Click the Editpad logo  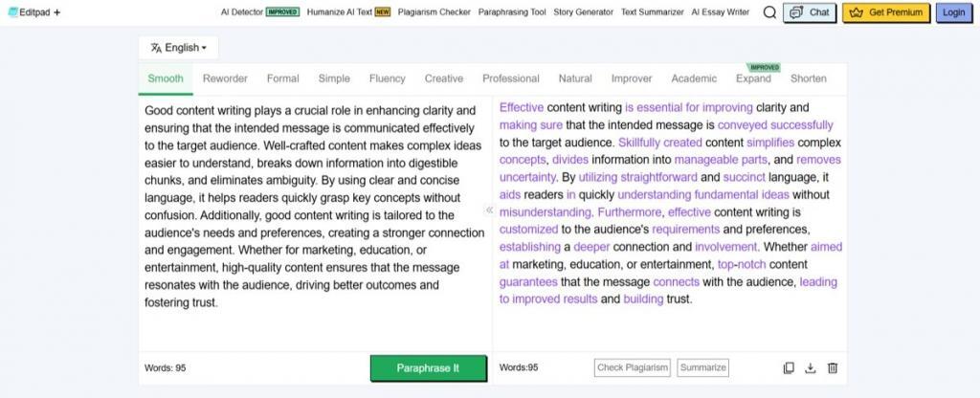[x=27, y=12]
